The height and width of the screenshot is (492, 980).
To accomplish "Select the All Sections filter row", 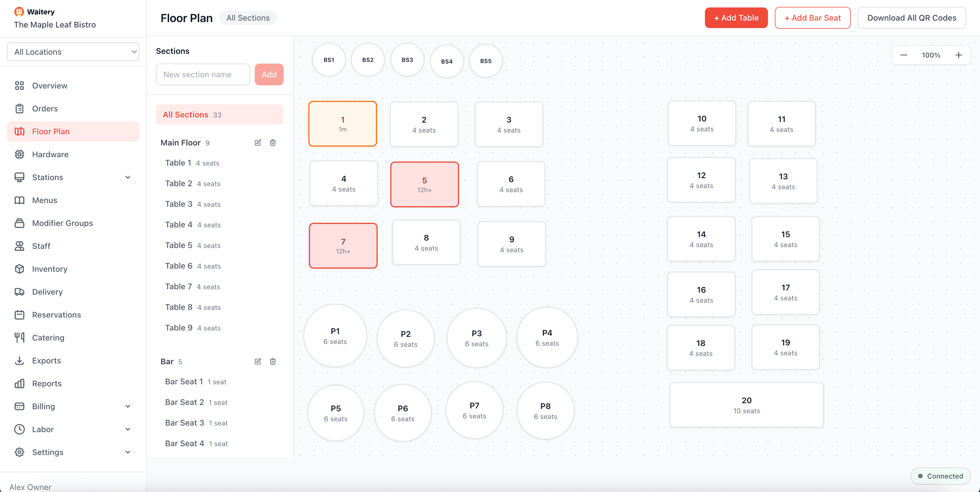I will [219, 115].
